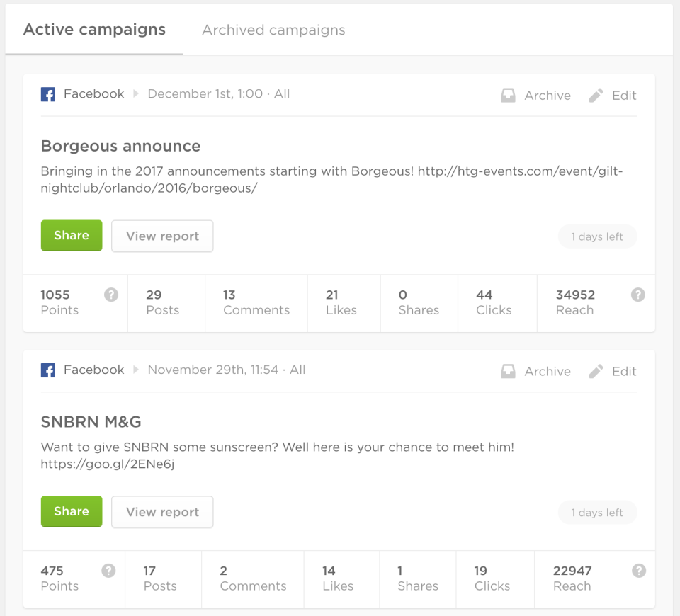Click the 44 Clicks stat in Borgeous campaign
Image resolution: width=680 pixels, height=616 pixels.
pos(494,302)
